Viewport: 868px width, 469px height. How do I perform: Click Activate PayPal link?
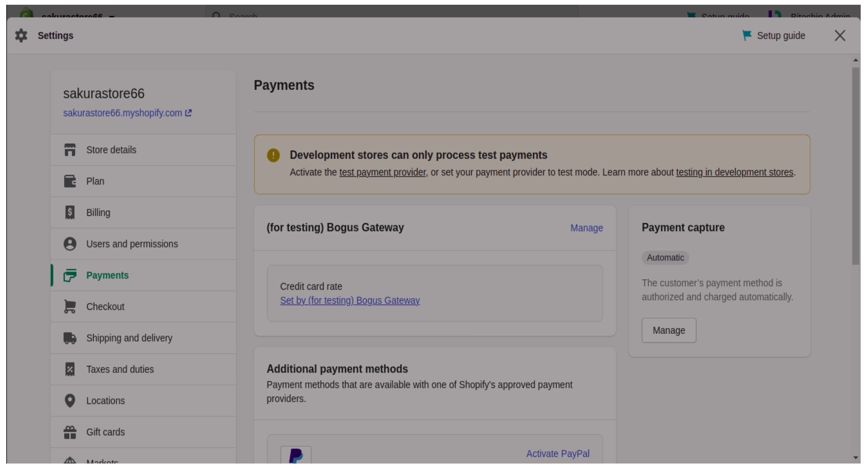coord(558,454)
